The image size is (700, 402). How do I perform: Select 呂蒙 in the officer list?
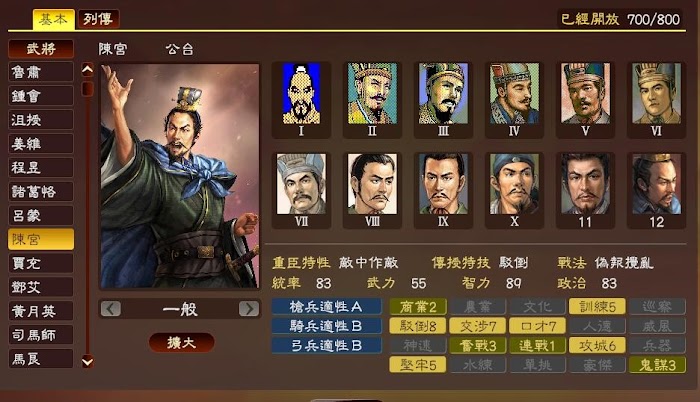[x=41, y=215]
